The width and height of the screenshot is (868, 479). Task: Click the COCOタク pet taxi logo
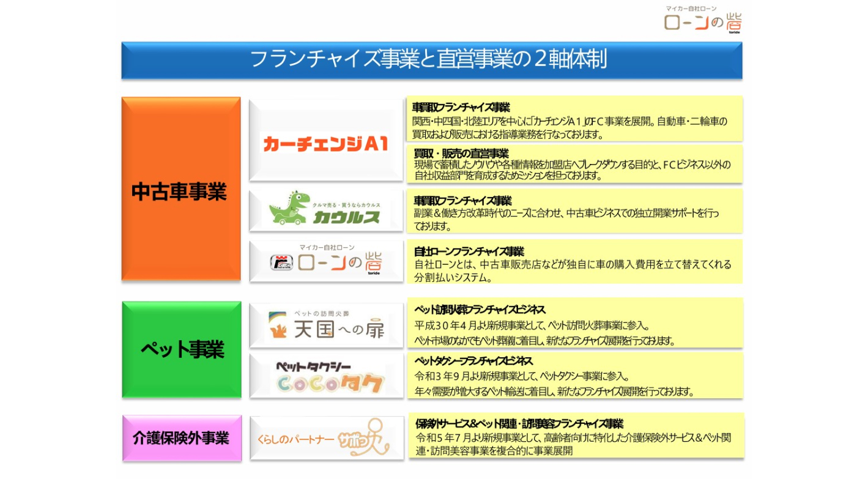pyautogui.click(x=325, y=377)
